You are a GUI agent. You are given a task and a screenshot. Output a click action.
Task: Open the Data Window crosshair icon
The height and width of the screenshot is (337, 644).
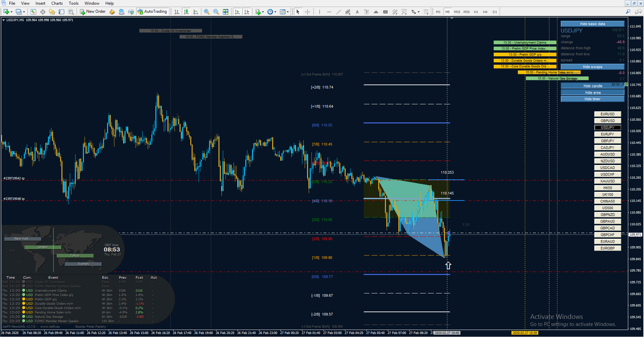(x=43, y=12)
